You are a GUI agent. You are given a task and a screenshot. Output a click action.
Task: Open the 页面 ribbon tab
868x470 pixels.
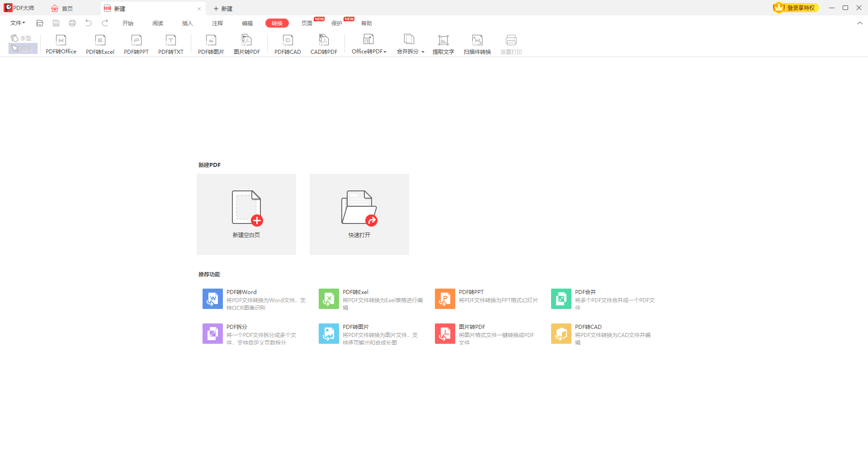point(307,23)
